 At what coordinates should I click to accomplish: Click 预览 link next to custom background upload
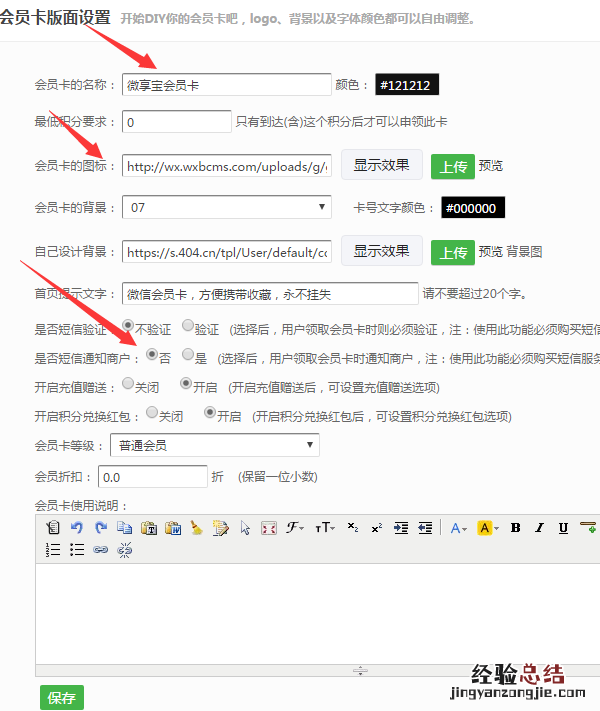click(x=491, y=252)
